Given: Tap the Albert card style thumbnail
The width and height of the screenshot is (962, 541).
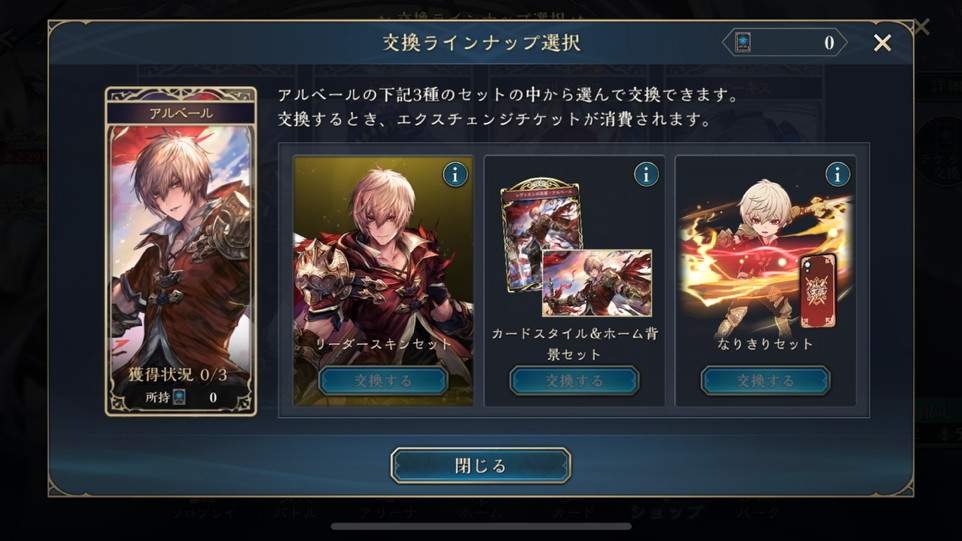Looking at the screenshot, I should pos(540,233).
